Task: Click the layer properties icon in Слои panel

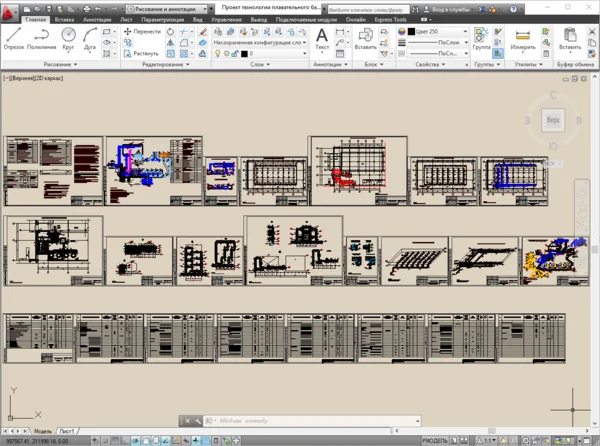Action: pos(218,31)
